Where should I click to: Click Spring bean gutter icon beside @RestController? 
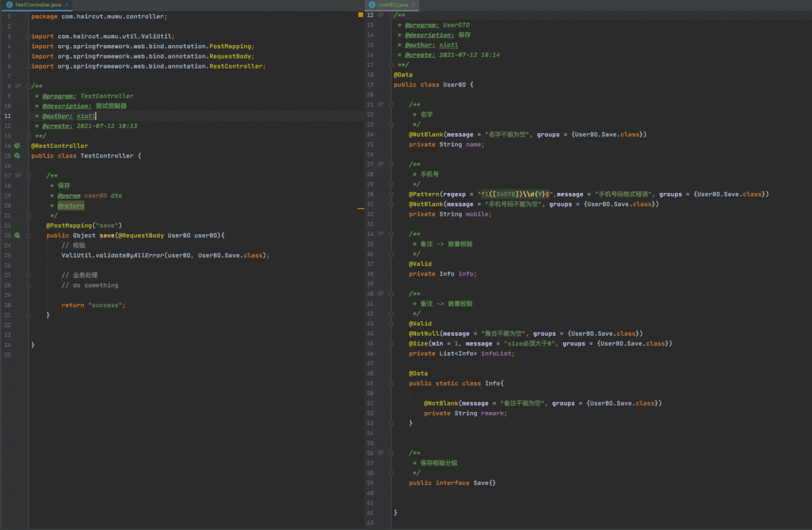click(17, 146)
